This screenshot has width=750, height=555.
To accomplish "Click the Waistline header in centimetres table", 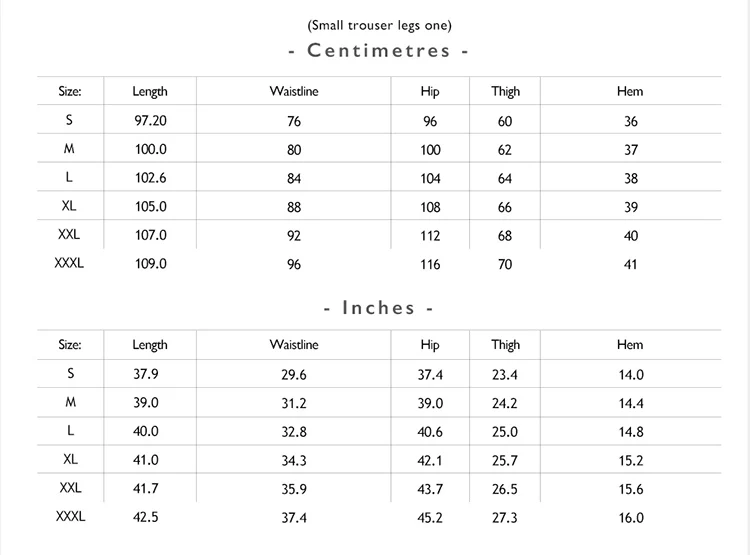I will point(294,91).
